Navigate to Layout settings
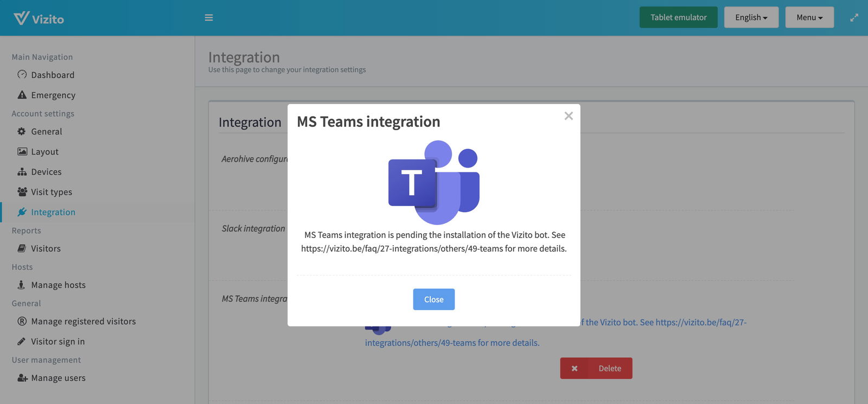 click(x=44, y=152)
